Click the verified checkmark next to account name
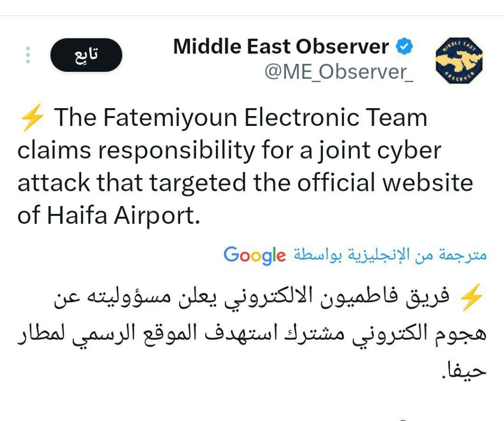 pos(404,46)
